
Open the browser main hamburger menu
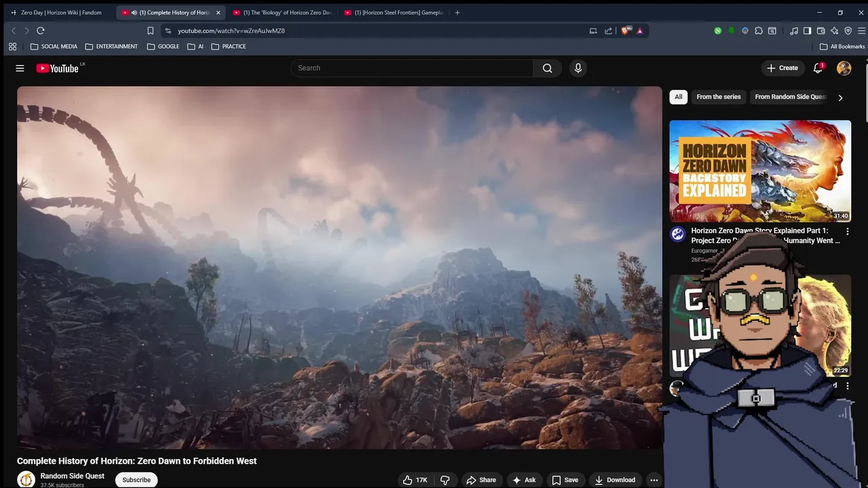(861, 30)
